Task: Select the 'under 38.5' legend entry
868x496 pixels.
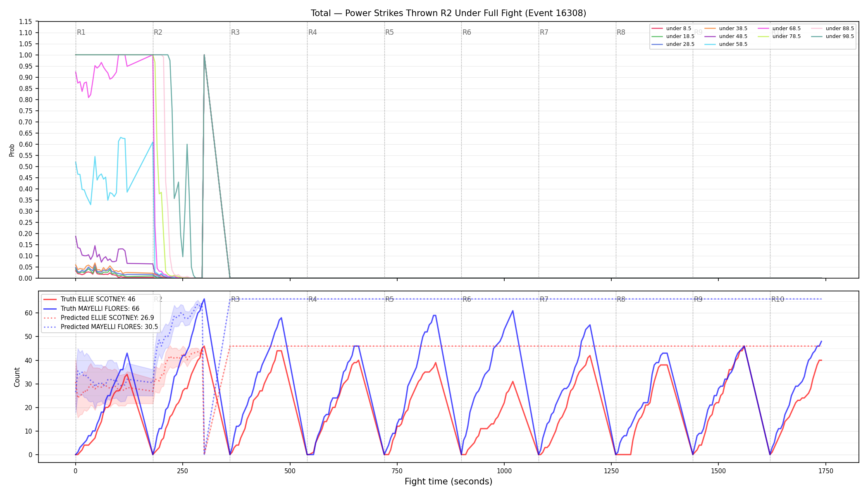Action: [x=726, y=29]
